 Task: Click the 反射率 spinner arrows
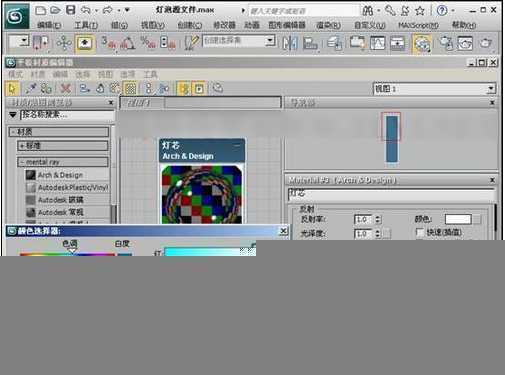point(378,219)
